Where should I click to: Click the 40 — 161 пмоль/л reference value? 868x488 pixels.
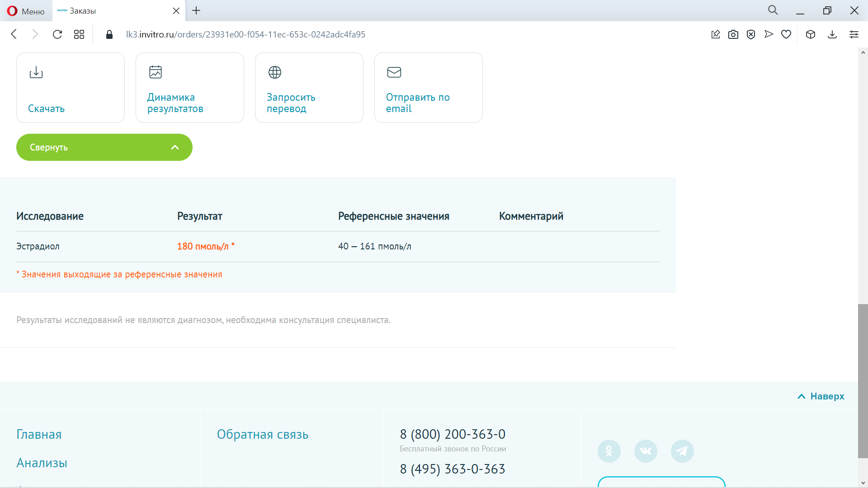375,246
